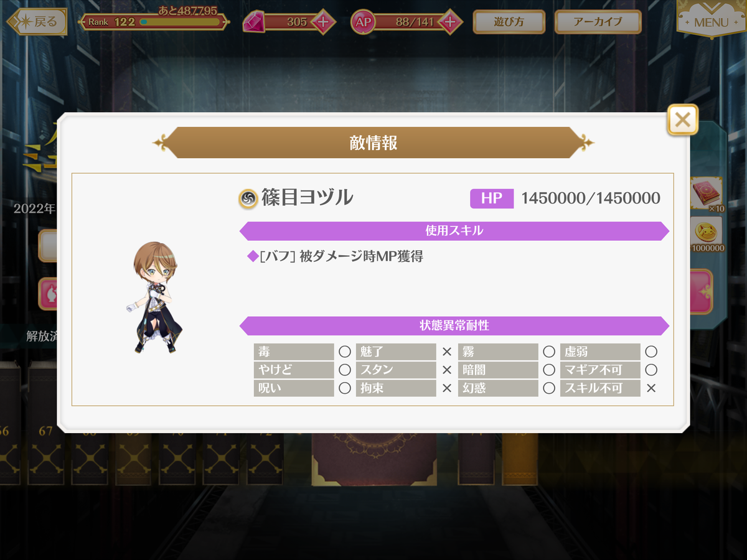Tap the round AP icon
The image size is (747, 560).
(363, 22)
